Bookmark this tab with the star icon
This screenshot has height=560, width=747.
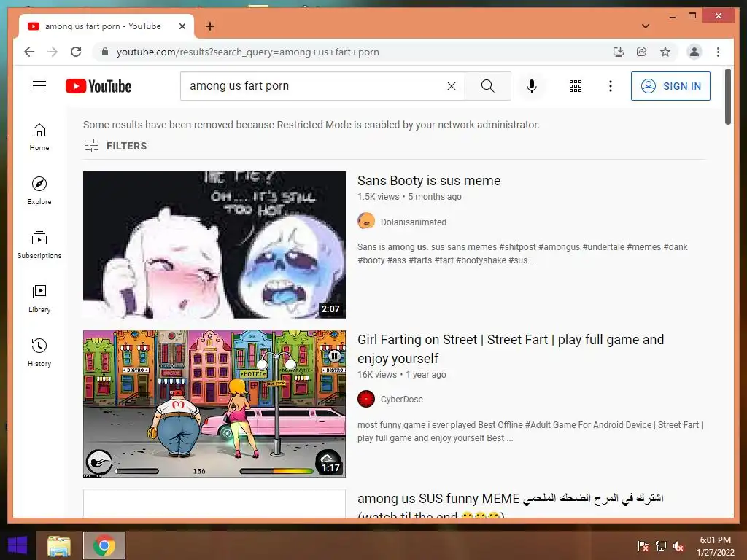665,52
